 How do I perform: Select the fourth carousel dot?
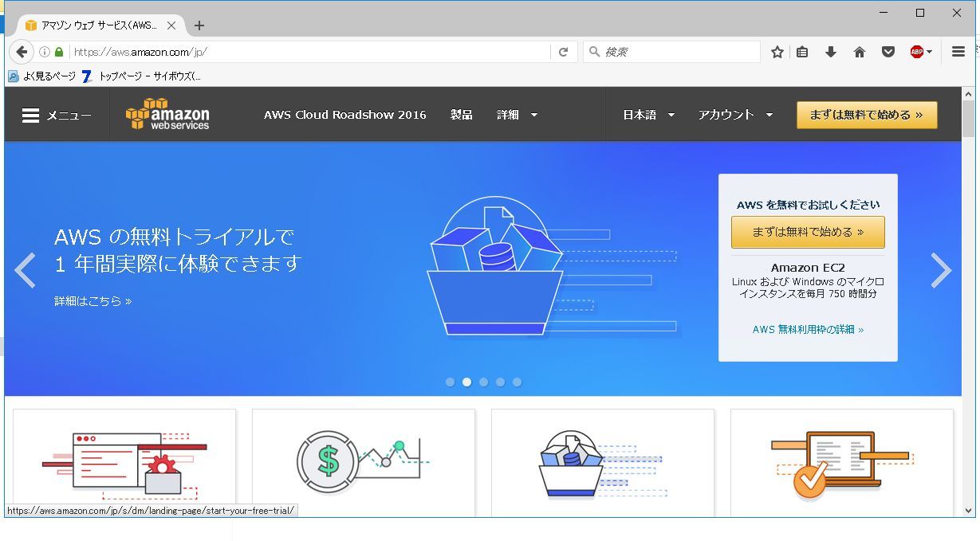(x=500, y=382)
